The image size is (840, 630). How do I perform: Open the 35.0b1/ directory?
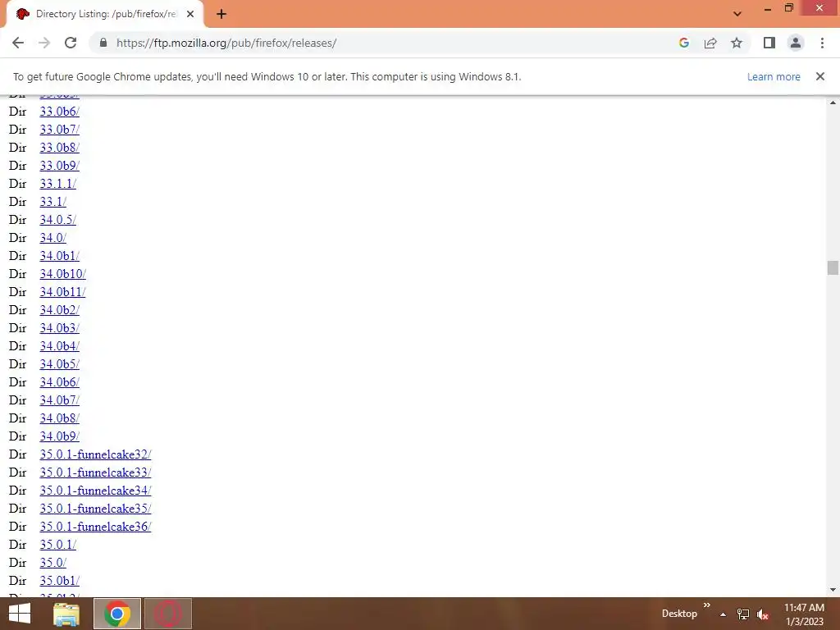coord(59,581)
